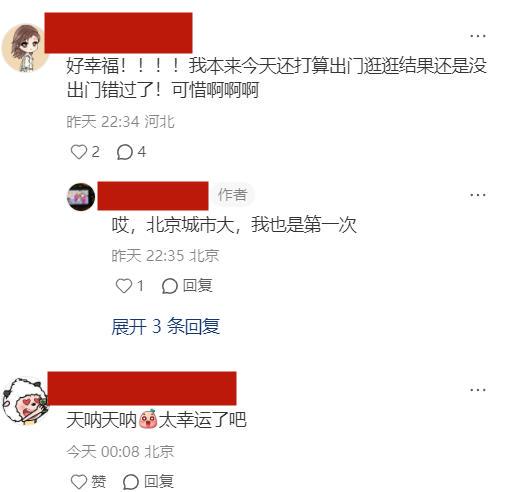Expand 展开 3 条回复 link

pos(166,326)
